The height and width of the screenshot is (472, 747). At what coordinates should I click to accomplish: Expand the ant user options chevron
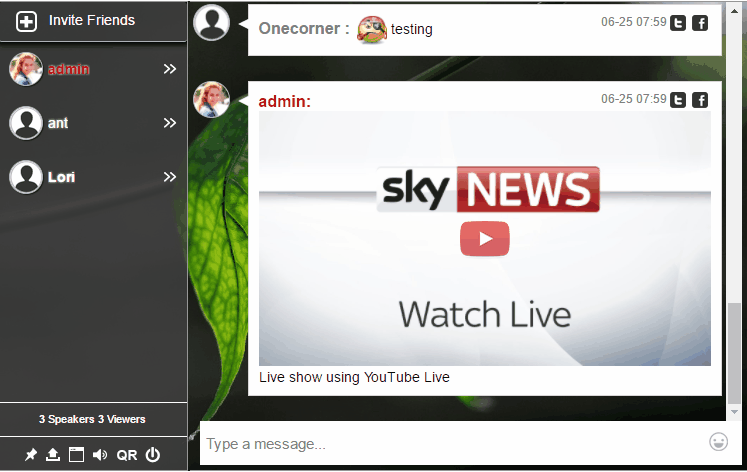(x=170, y=123)
